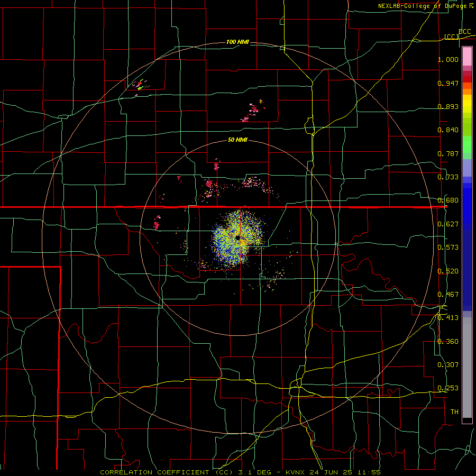Click the 0.893 value on the color scale

coord(448,106)
